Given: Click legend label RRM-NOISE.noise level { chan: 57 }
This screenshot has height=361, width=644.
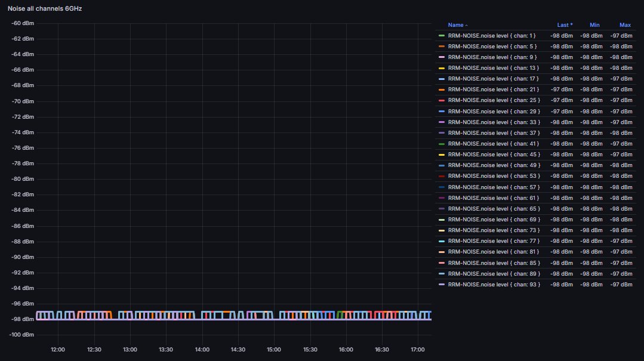Looking at the screenshot, I should point(494,187).
